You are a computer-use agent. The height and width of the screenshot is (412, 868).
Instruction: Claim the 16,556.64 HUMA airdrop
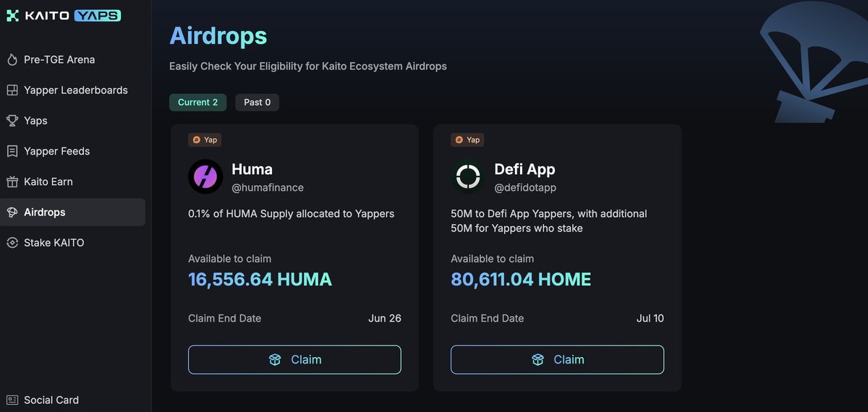(294, 359)
